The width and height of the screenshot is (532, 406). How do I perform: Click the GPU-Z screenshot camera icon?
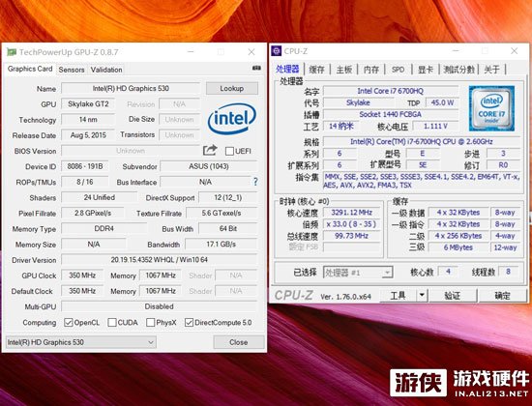(256, 69)
